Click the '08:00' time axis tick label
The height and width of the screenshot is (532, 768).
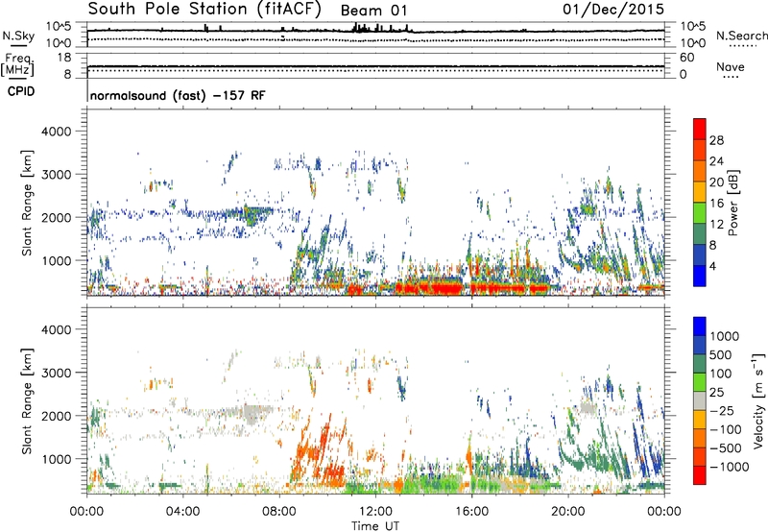click(x=279, y=512)
